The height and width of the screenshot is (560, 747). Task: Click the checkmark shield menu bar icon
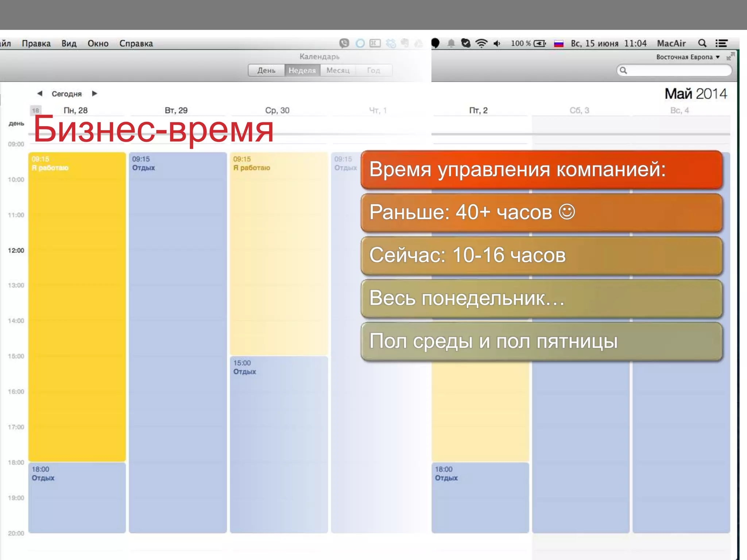pyautogui.click(x=466, y=43)
